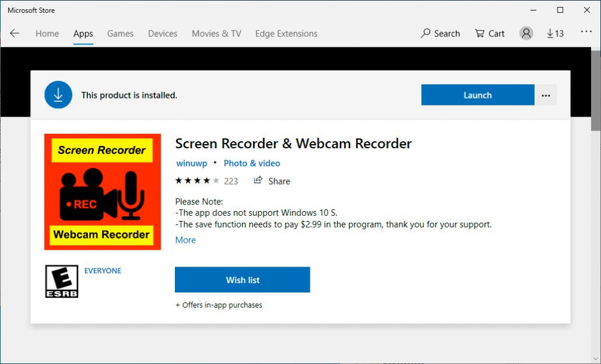Open Edge Extensions tab
Viewport: 601px width, 364px height.
(286, 33)
